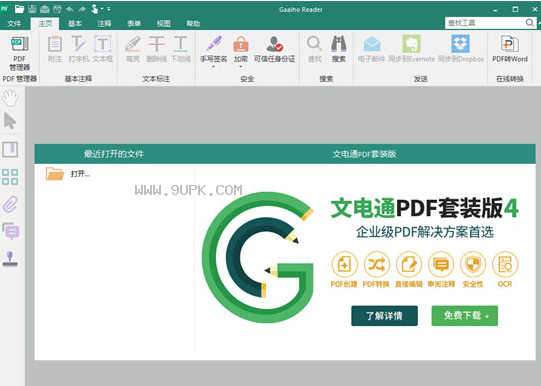Screen dimensions: 541x386
Task: Click the PDF转换 feature icon
Action: pos(376,265)
